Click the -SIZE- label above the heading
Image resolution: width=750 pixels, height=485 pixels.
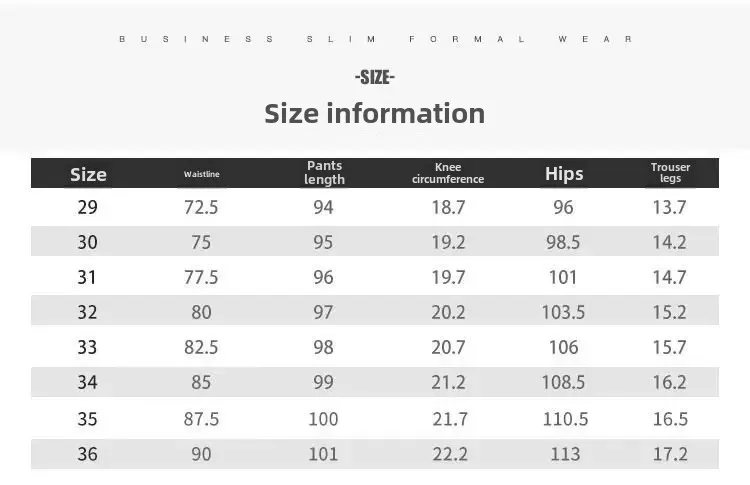click(375, 77)
